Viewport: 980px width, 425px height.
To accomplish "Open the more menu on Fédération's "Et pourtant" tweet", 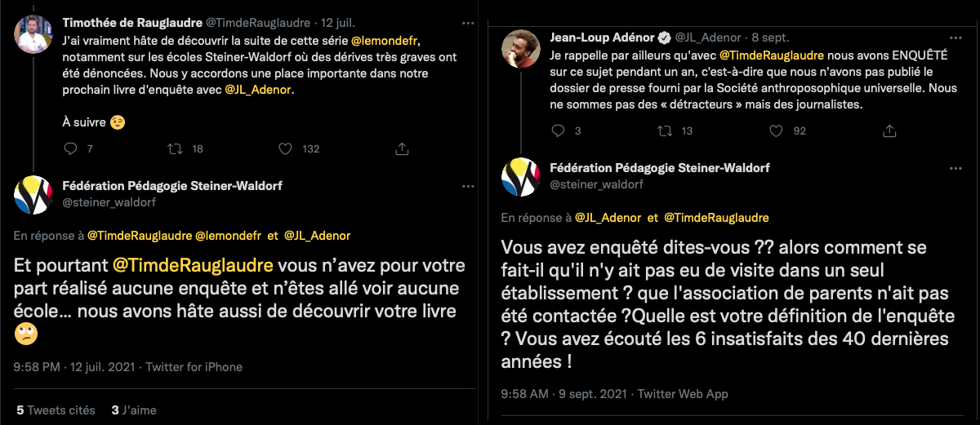I will [466, 187].
